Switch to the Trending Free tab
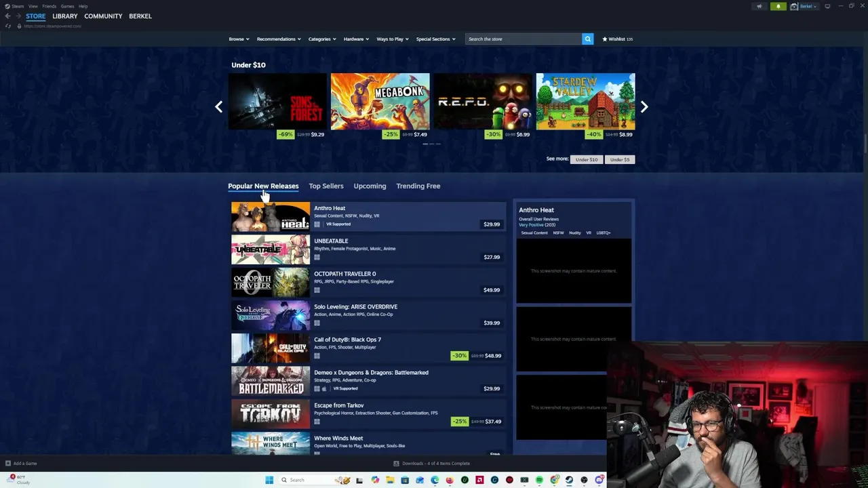Image resolution: width=868 pixels, height=488 pixels. click(418, 186)
